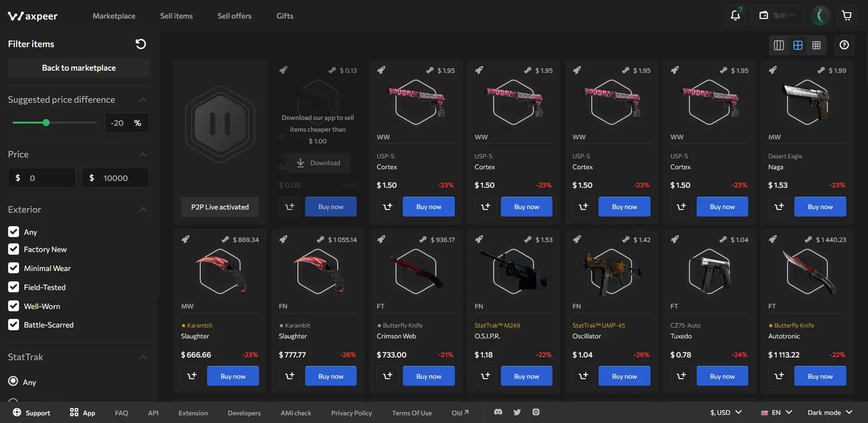Click the price difference percent input
868x423 pixels.
[x=127, y=123]
